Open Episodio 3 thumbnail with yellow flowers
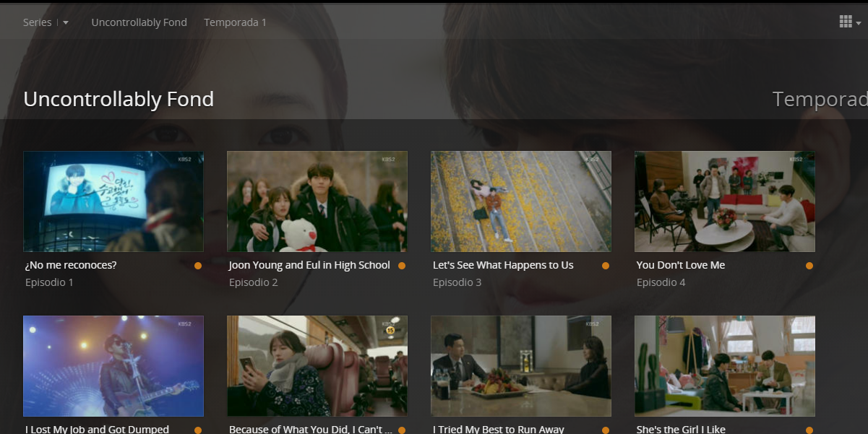The image size is (868, 434). tap(521, 201)
